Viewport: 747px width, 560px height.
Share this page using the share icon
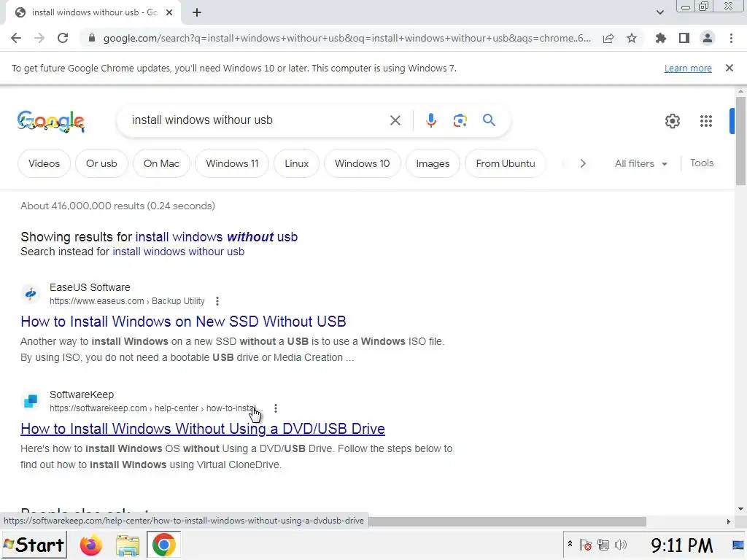pos(608,38)
